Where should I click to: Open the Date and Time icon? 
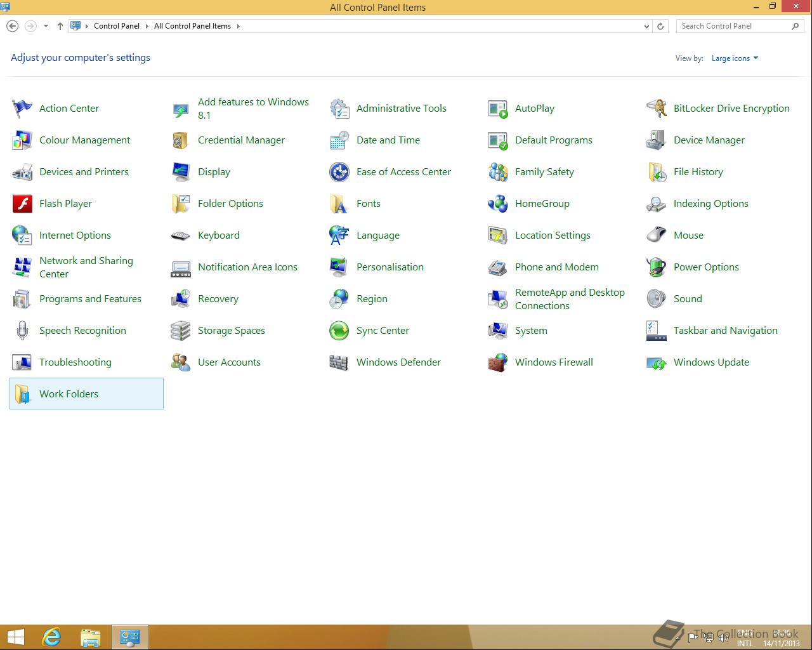coord(339,140)
